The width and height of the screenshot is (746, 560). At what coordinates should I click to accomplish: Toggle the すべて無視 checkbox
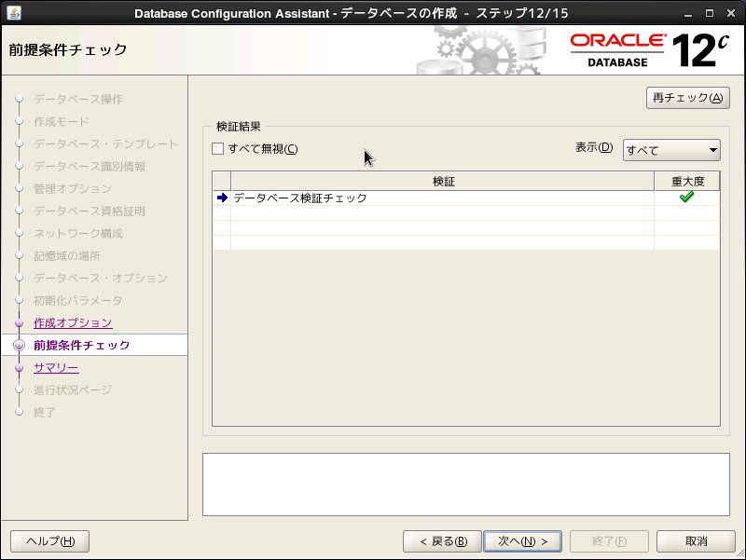click(x=217, y=149)
